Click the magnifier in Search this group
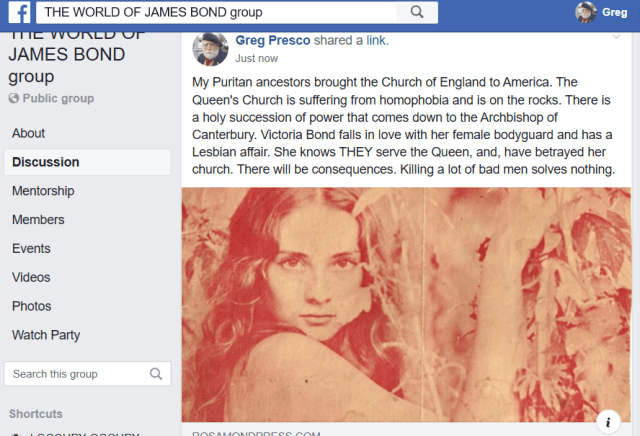Image resolution: width=640 pixels, height=436 pixels. click(156, 374)
